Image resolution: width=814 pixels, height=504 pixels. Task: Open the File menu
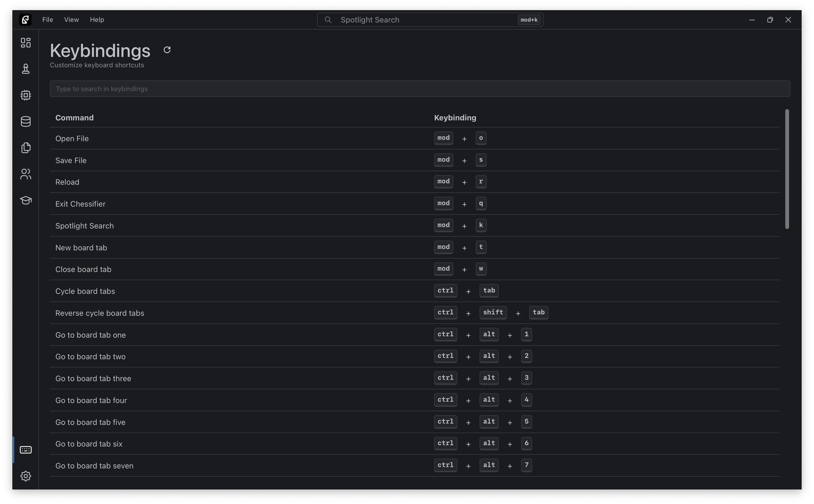[48, 20]
